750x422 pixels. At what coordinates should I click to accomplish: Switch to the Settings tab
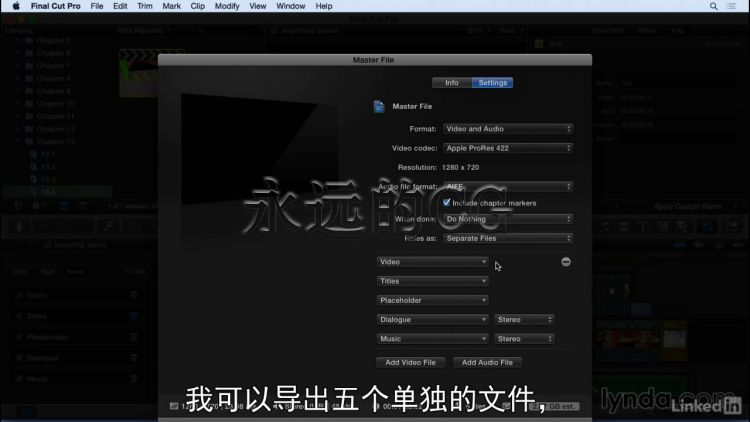pyautogui.click(x=493, y=83)
